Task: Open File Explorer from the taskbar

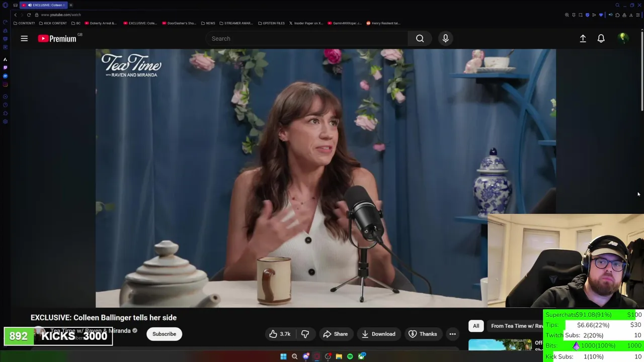Action: (339, 356)
